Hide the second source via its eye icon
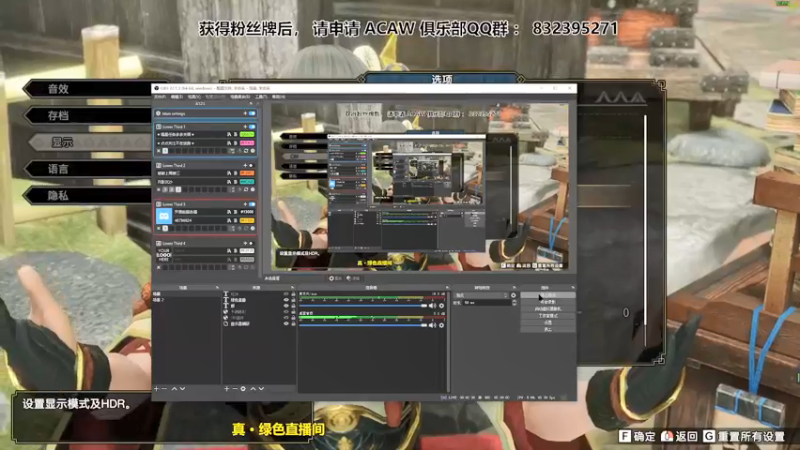The image size is (800, 450). (x=286, y=300)
